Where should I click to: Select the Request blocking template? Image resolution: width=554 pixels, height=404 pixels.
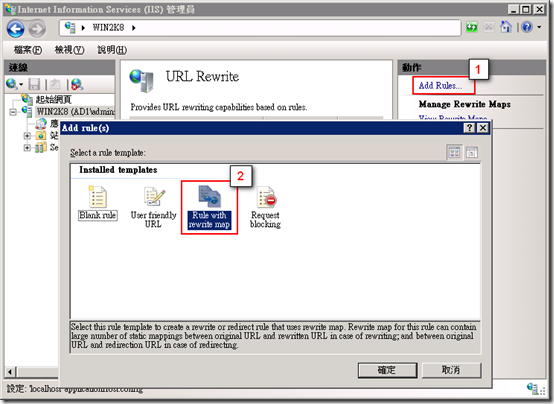point(265,208)
